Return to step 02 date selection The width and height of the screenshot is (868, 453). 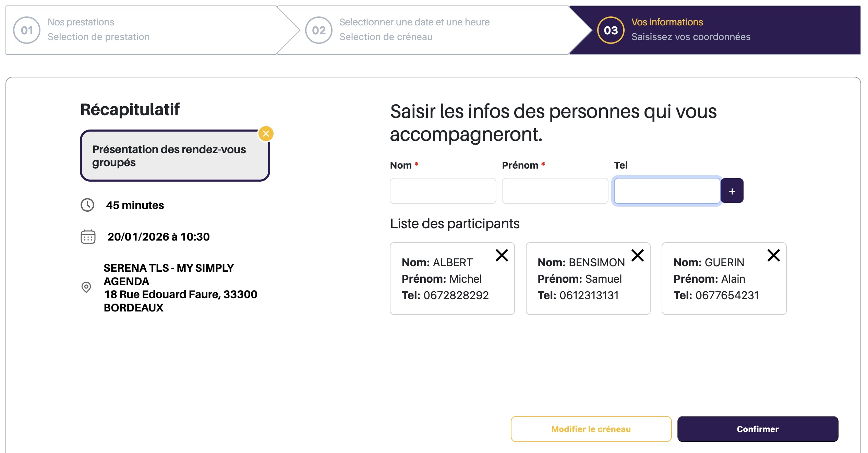(x=414, y=30)
